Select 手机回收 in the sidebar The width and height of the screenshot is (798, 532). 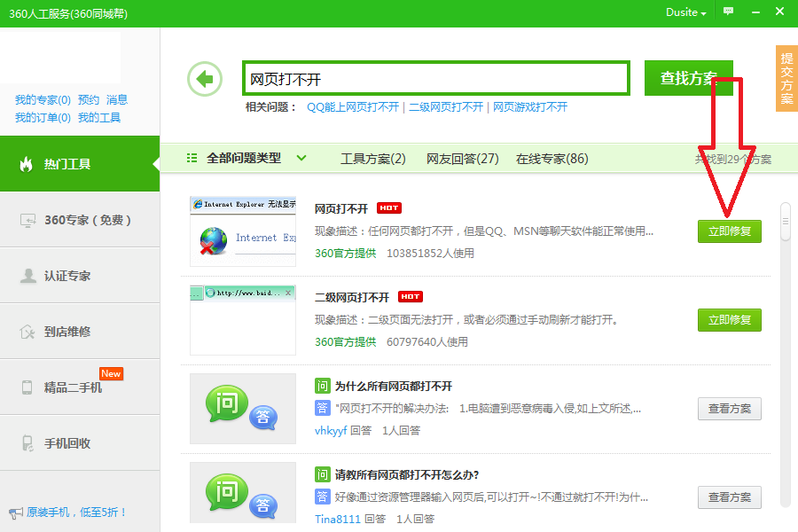pyautogui.click(x=80, y=443)
